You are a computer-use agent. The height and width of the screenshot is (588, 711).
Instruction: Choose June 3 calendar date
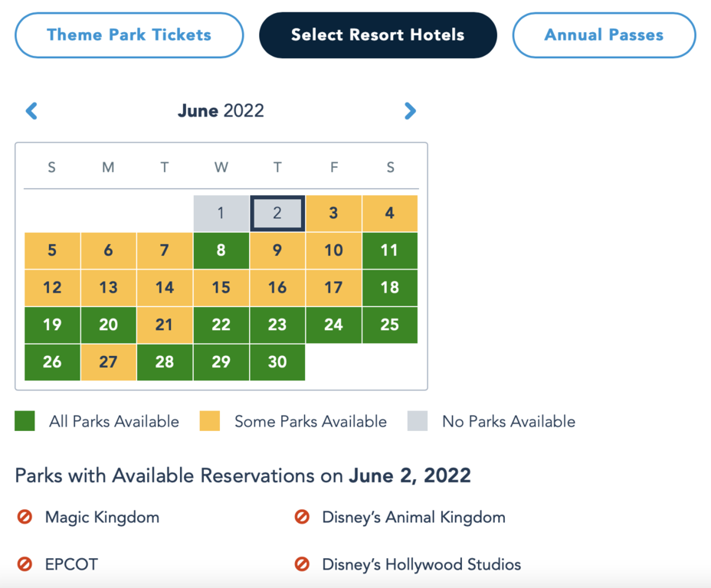pos(333,214)
